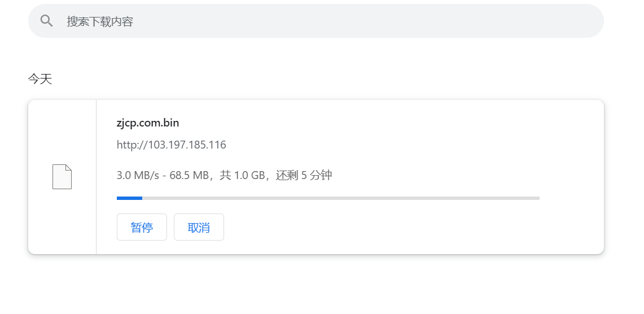Click blank area right of 今天 heading

click(x=328, y=79)
